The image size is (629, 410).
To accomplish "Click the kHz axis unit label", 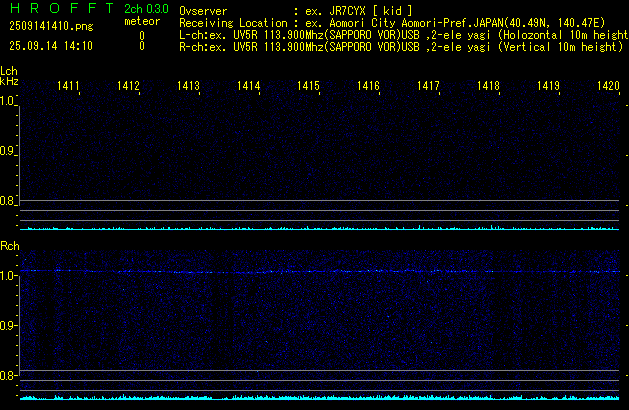I will (x=9, y=81).
